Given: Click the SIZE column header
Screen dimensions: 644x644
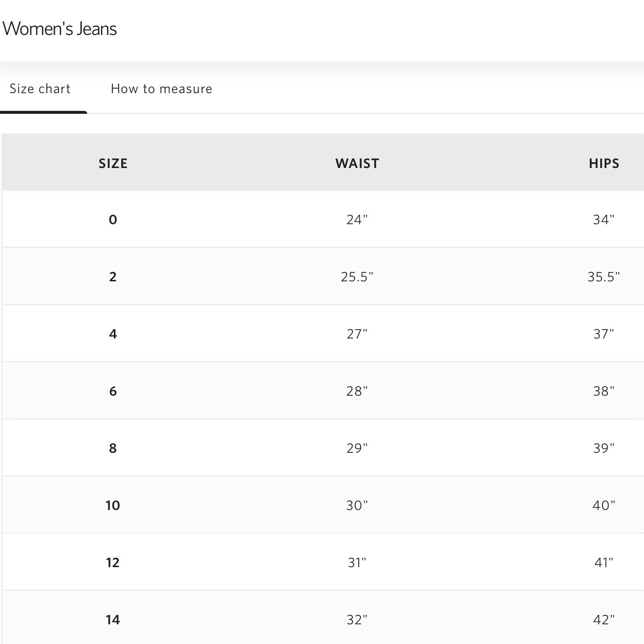Looking at the screenshot, I should pyautogui.click(x=113, y=164).
